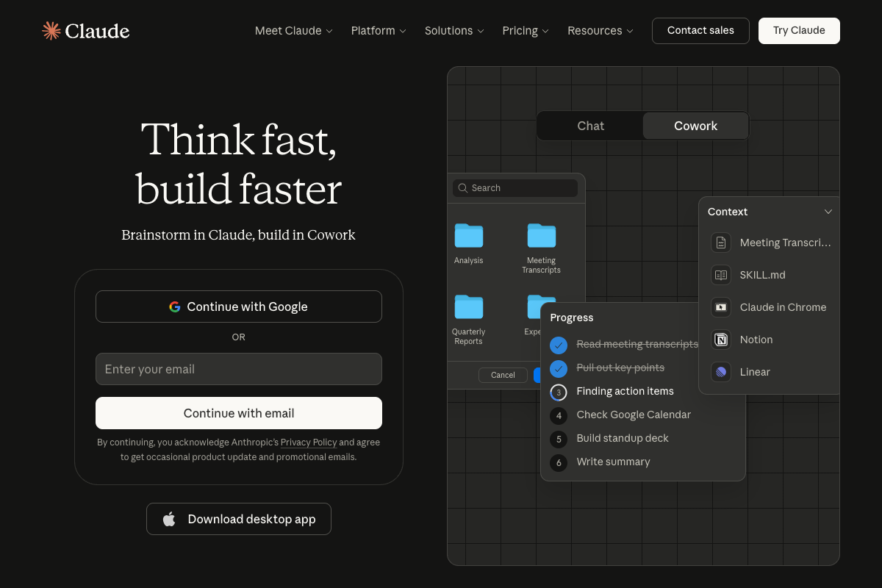This screenshot has width=882, height=588.
Task: Click the step 5 number badge
Action: [x=559, y=439]
